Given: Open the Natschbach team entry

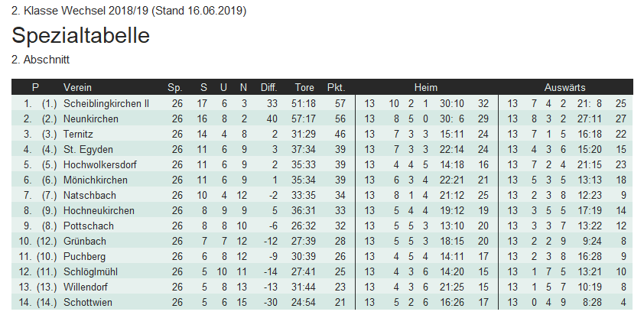Looking at the screenshot, I should click(x=88, y=195).
